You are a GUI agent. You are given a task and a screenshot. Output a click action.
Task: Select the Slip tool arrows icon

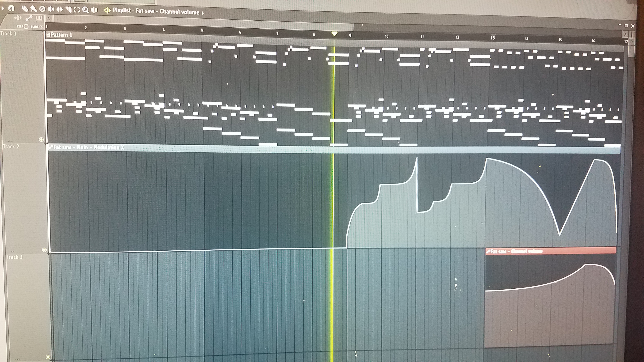coord(60,9)
